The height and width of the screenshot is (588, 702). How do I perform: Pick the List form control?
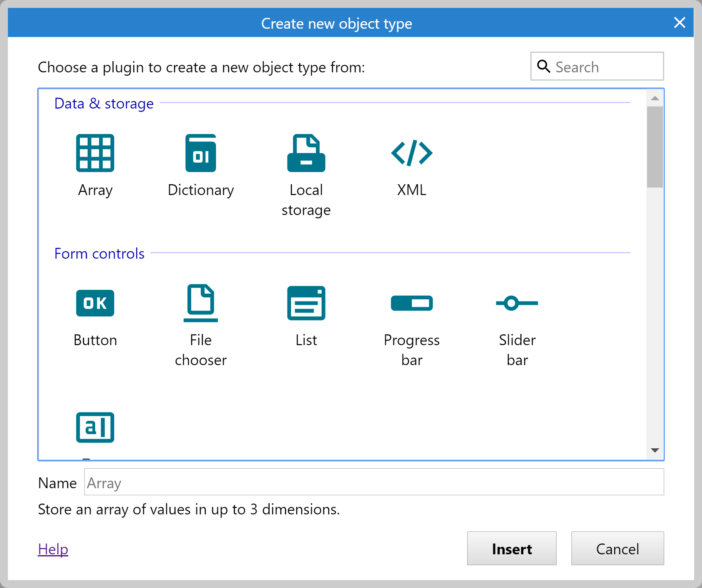tap(306, 303)
